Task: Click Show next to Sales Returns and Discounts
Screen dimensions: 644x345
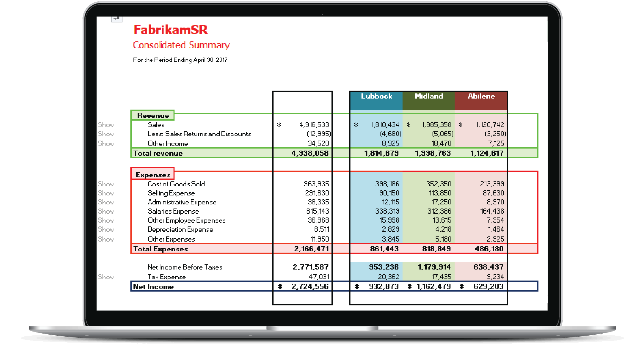Action: 106,134
